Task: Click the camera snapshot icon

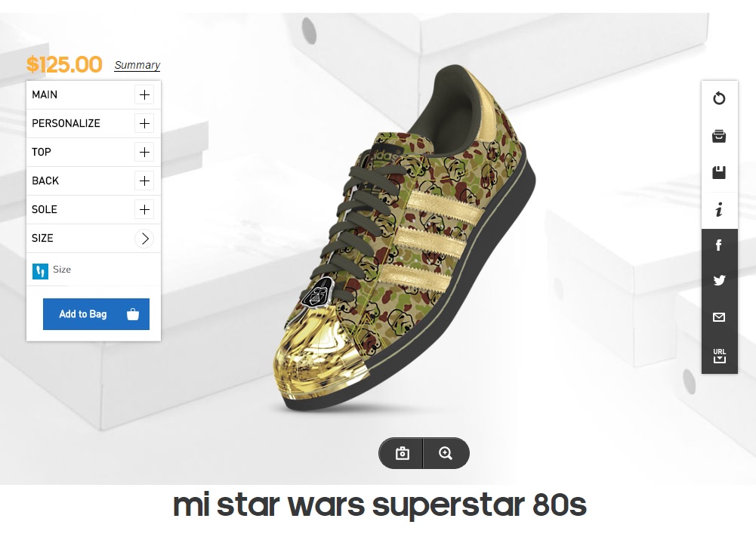Action: tap(403, 453)
